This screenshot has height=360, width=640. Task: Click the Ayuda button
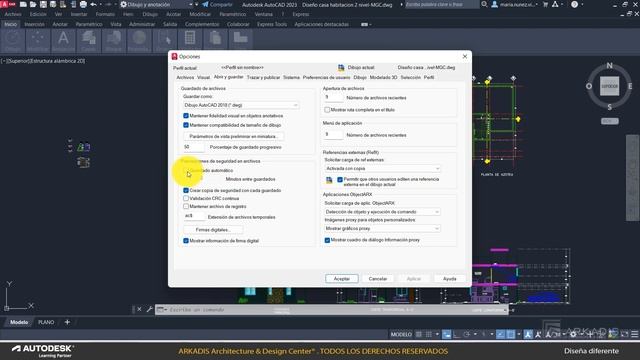(x=449, y=279)
